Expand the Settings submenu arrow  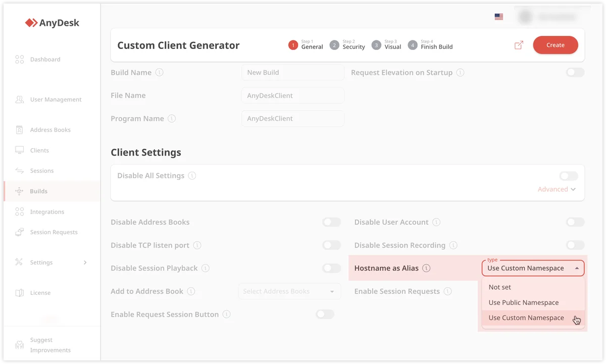coord(85,263)
